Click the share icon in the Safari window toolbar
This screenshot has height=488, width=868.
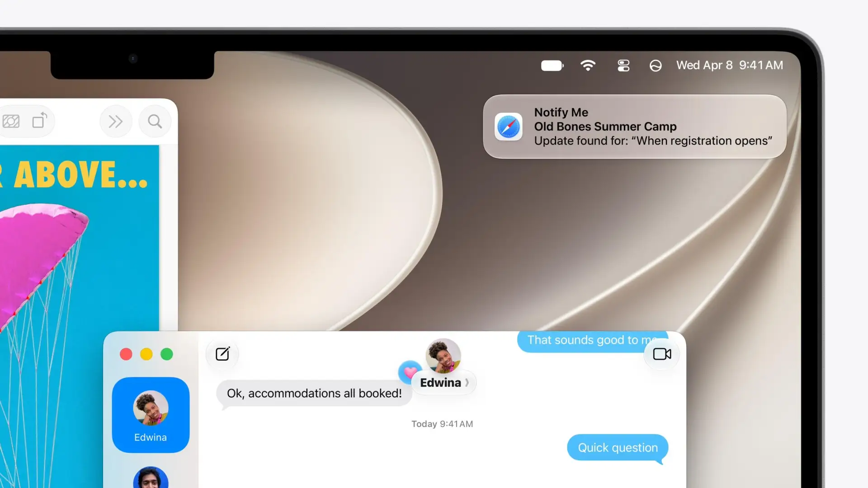tap(40, 121)
